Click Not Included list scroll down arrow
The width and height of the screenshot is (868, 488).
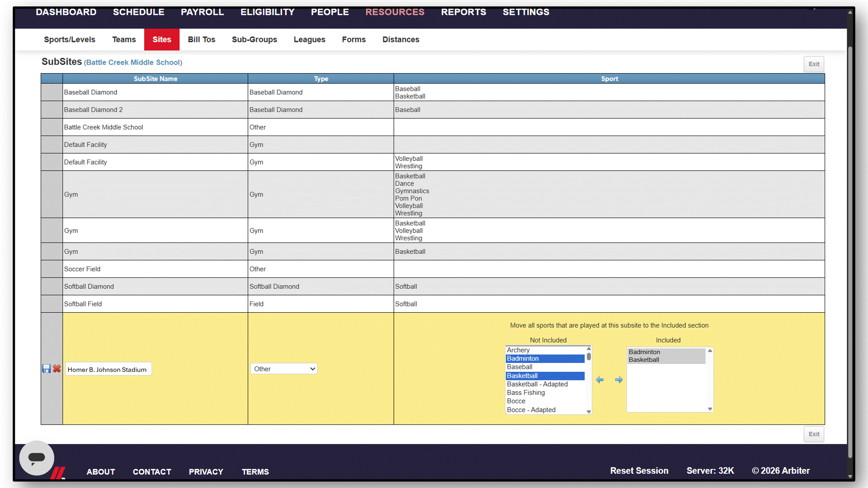point(589,412)
